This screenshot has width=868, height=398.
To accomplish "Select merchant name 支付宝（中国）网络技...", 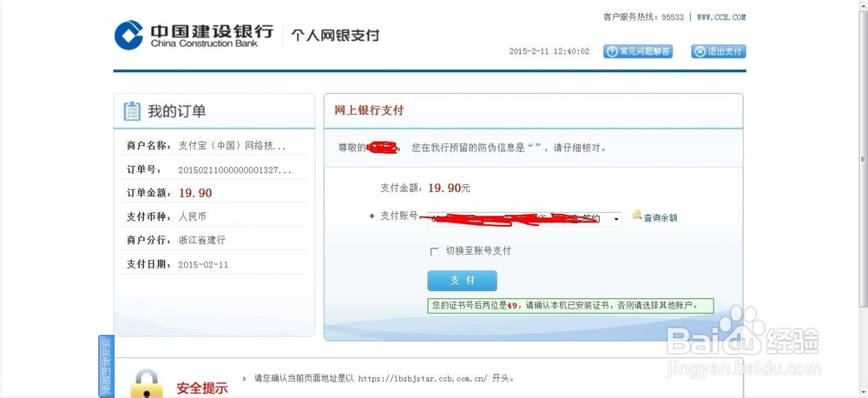I will 232,146.
